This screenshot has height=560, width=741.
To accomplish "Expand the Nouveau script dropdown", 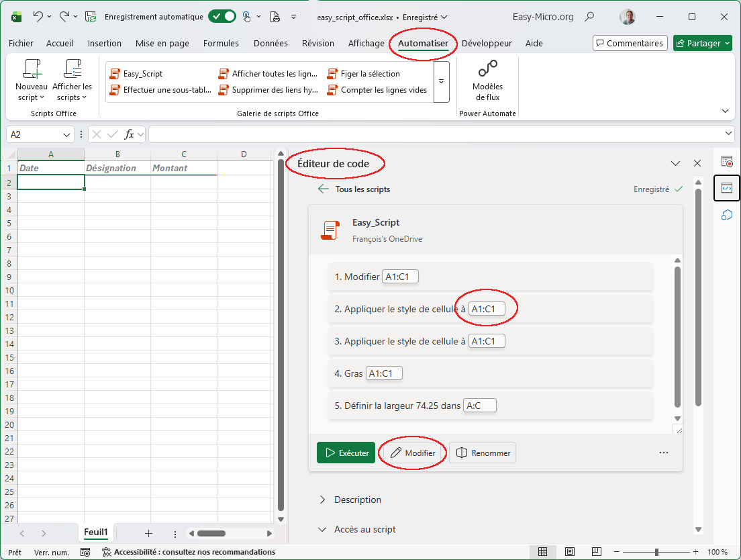I will pyautogui.click(x=42, y=97).
